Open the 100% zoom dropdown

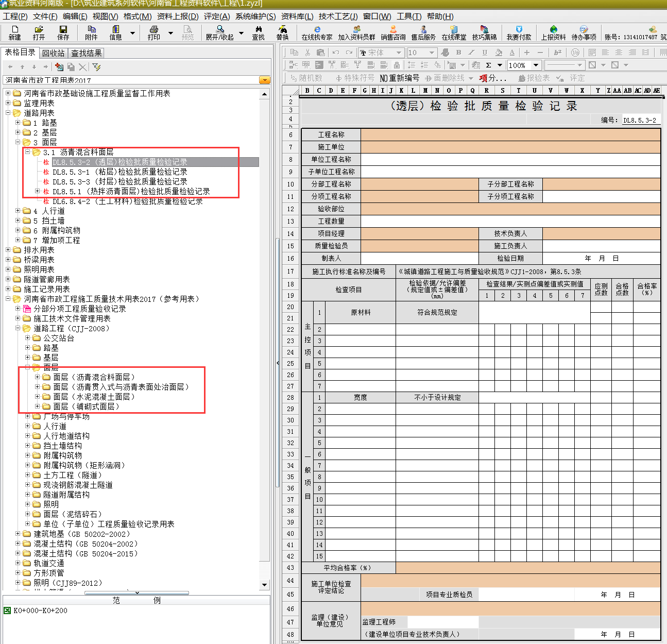tap(536, 65)
